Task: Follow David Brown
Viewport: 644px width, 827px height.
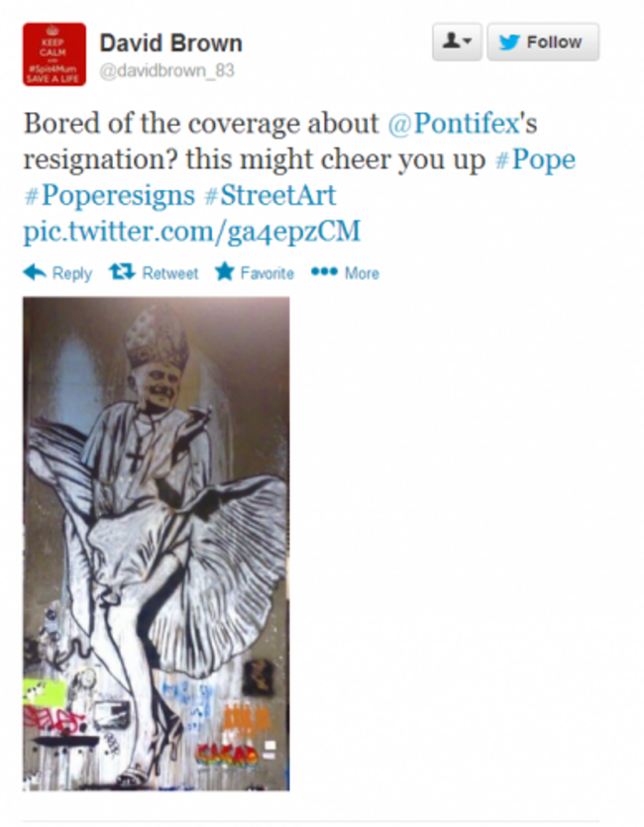Action: 543,42
